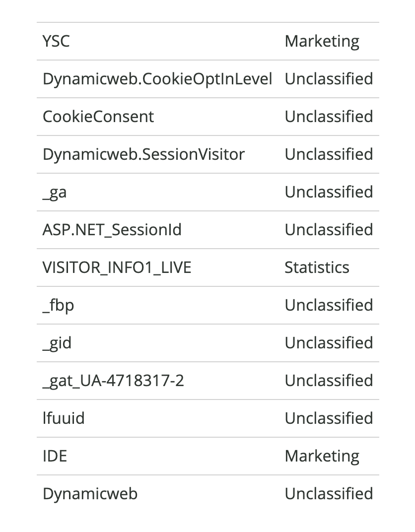
Task: Click Statistics category for VISITOR_INFO1_LIVE
Action: point(317,267)
